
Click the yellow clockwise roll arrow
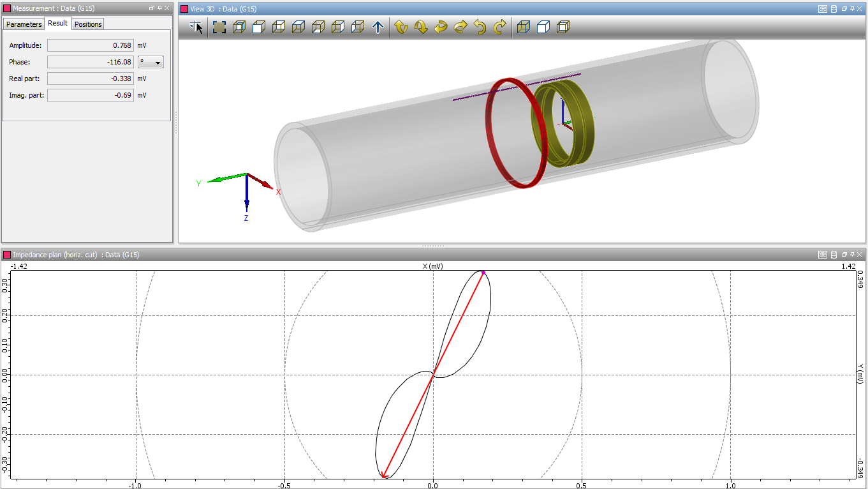click(x=499, y=27)
